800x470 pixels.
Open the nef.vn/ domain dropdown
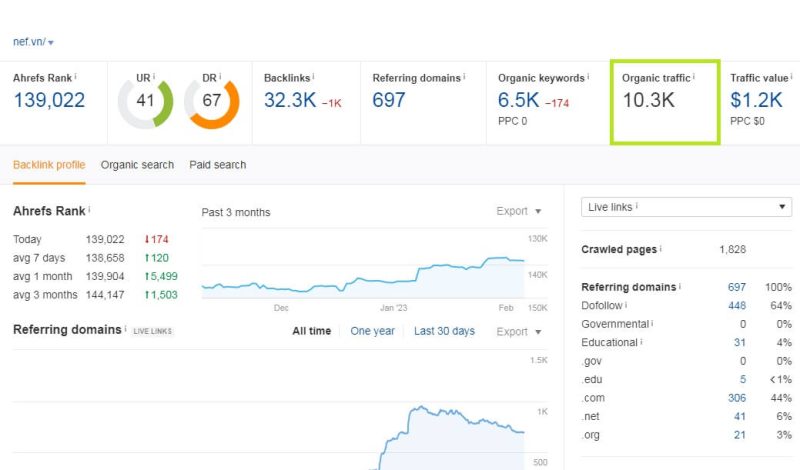[x=33, y=42]
